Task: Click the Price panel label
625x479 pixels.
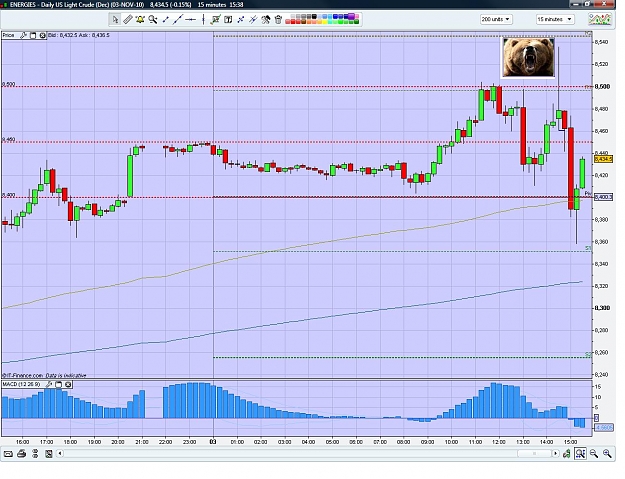Action: point(8,35)
